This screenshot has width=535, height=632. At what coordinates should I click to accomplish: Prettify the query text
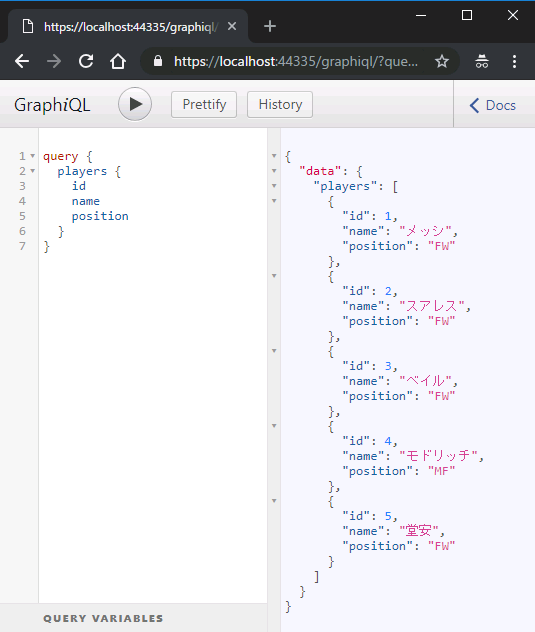click(x=204, y=105)
